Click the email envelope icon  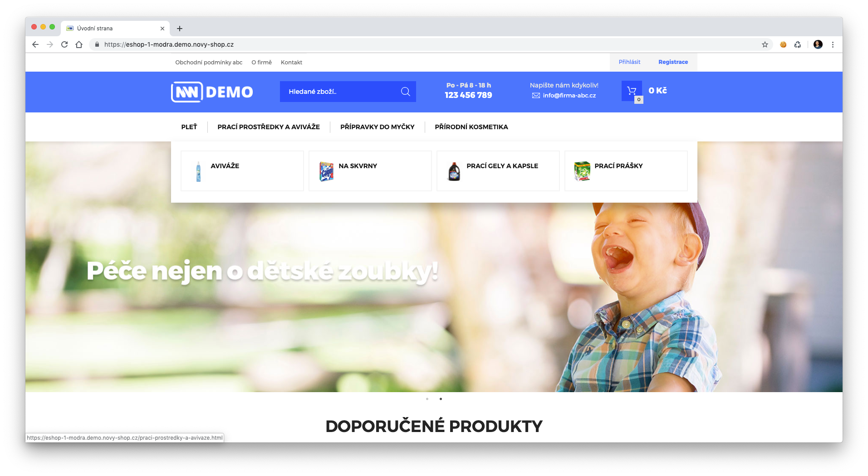(x=536, y=96)
